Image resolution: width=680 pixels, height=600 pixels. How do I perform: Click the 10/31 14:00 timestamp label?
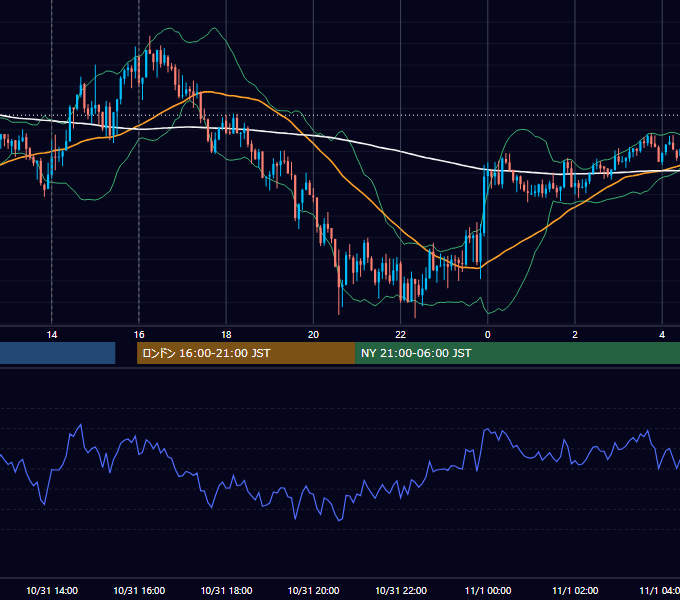coord(52,590)
